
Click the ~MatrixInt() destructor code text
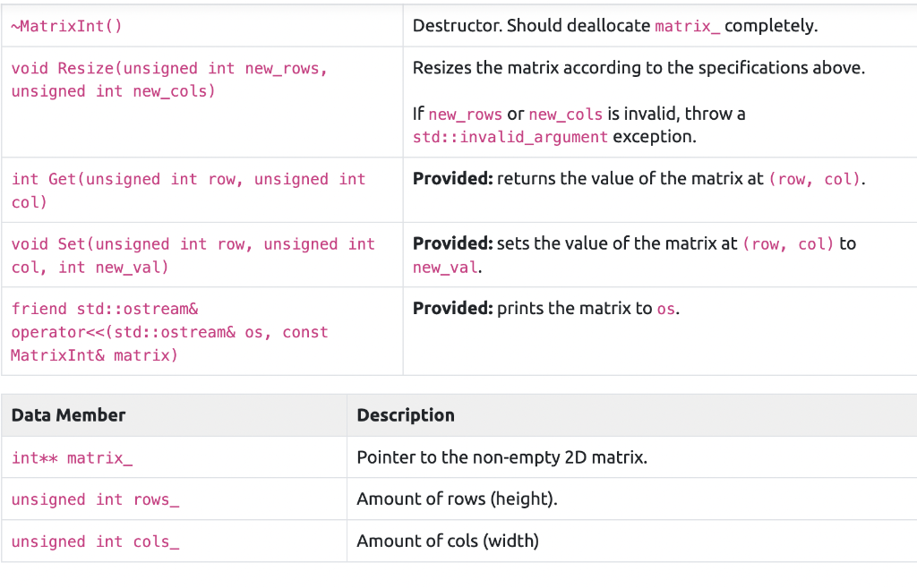(x=67, y=26)
